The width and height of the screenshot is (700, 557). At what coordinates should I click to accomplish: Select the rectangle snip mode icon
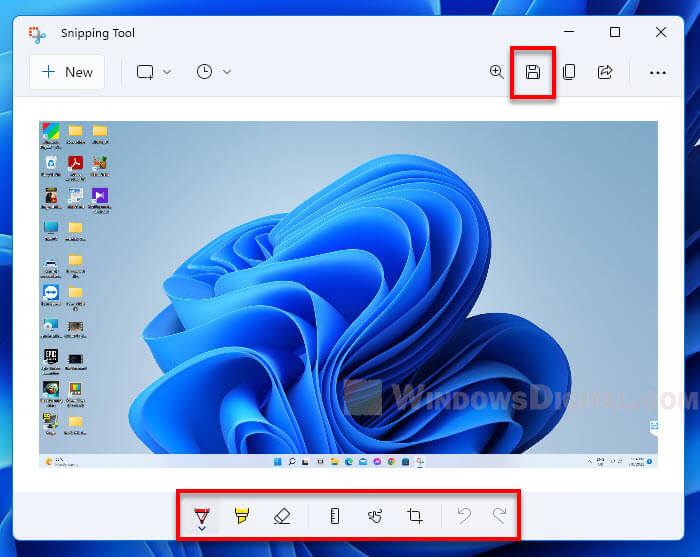145,72
